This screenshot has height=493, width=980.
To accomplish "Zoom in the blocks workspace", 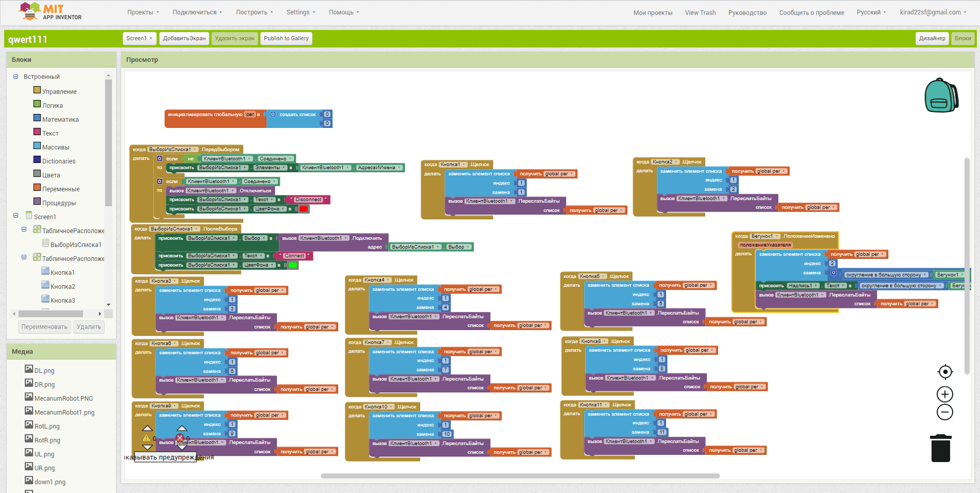I will click(x=945, y=395).
